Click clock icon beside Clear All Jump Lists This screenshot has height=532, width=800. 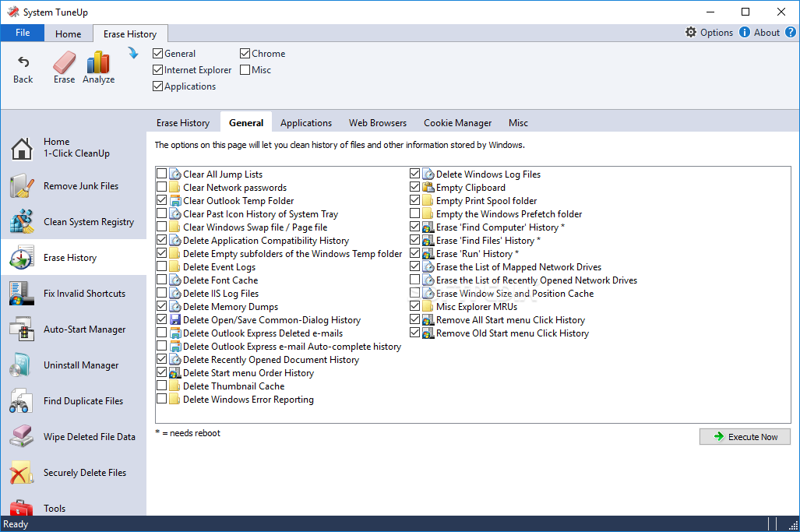tap(175, 174)
